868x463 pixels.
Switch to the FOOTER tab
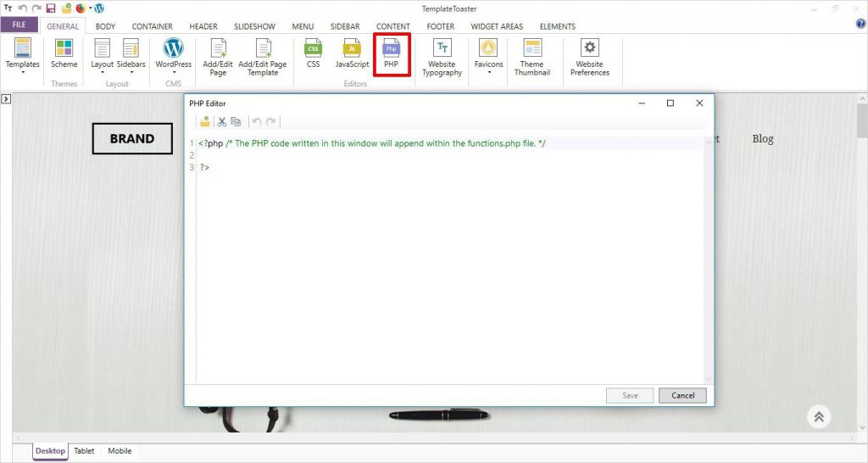[x=441, y=26]
